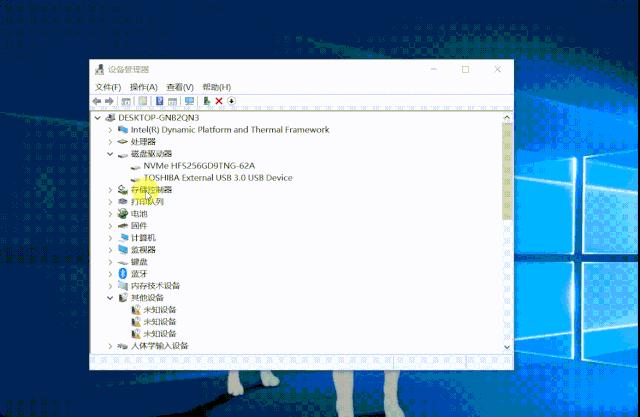
Task: Click the Bluetooth icon beside 蓝牙
Action: point(122,273)
